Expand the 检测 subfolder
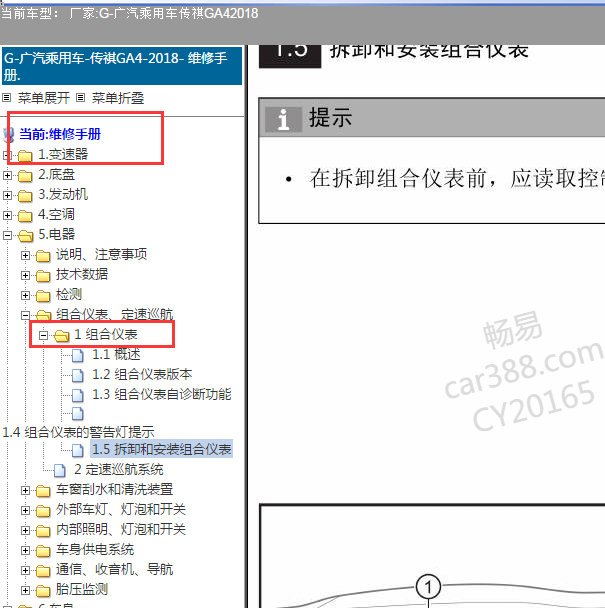 (x=25, y=295)
